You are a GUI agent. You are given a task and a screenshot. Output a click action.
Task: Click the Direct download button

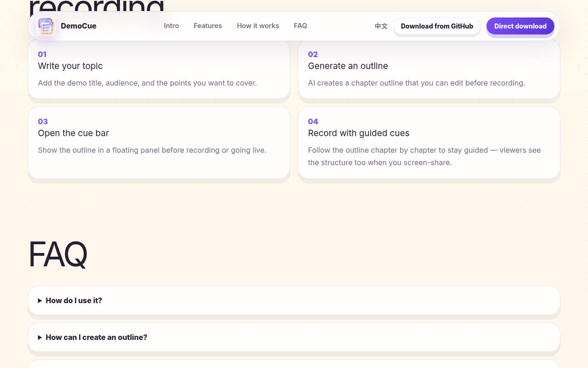coord(520,26)
